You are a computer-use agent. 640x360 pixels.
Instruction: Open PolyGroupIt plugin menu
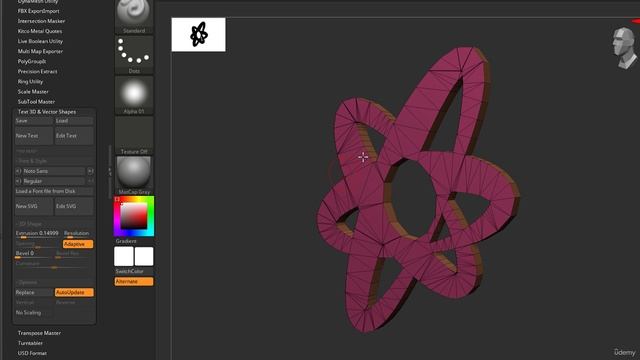click(32, 61)
